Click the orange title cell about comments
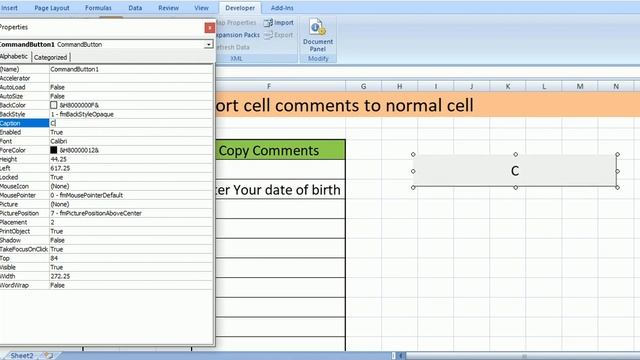 click(427, 105)
